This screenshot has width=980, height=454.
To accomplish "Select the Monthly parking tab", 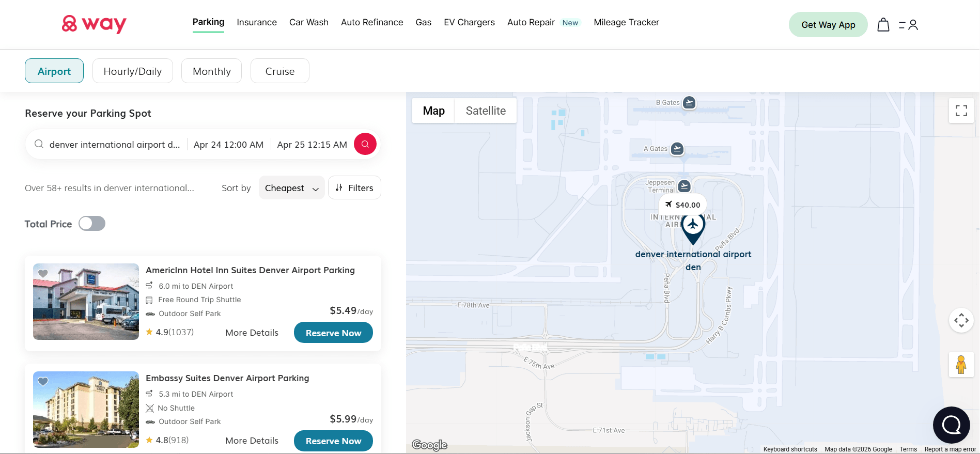I will [x=211, y=71].
